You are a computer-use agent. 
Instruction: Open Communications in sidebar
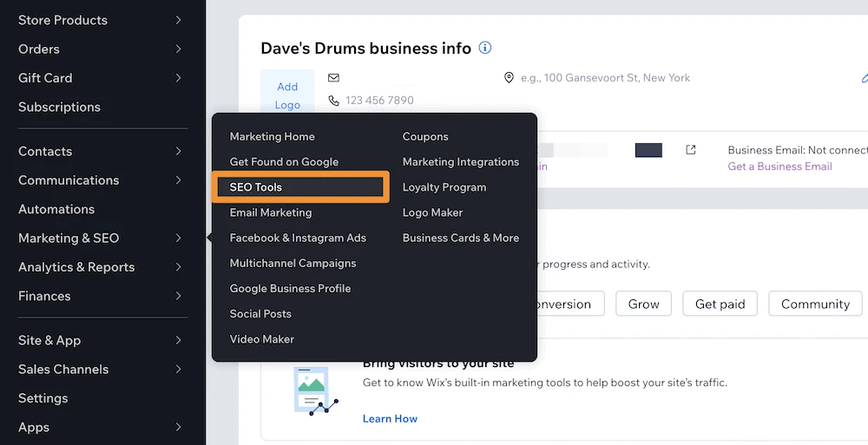(69, 180)
